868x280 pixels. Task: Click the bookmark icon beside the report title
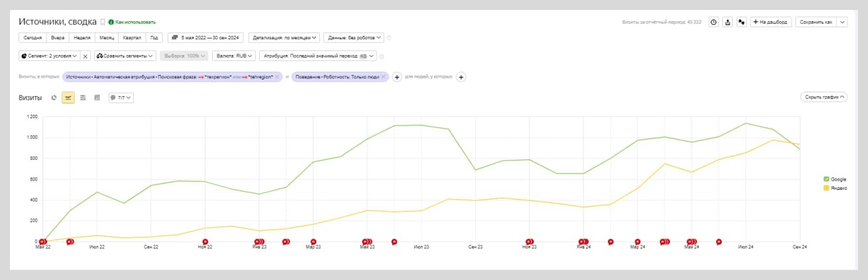coord(103,22)
